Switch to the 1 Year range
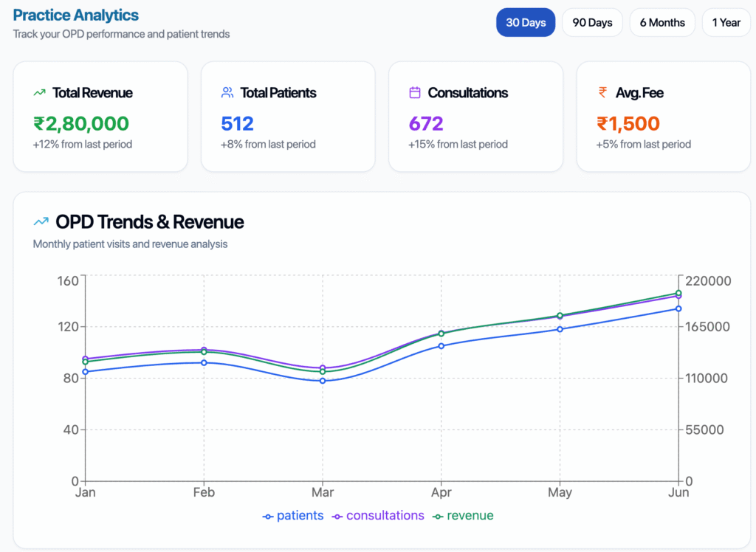The width and height of the screenshot is (756, 552). tap(726, 22)
